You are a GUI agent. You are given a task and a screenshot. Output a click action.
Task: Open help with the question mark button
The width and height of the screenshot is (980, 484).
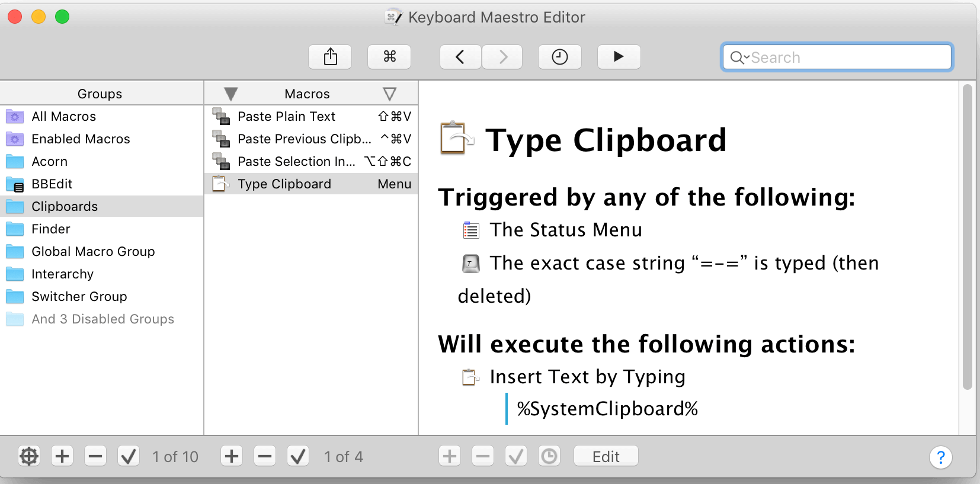pyautogui.click(x=941, y=457)
